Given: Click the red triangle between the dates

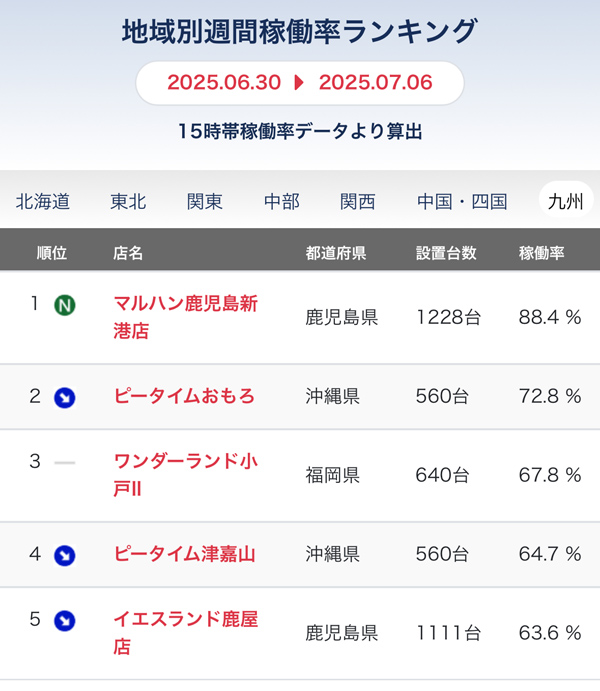Looking at the screenshot, I should click(299, 82).
